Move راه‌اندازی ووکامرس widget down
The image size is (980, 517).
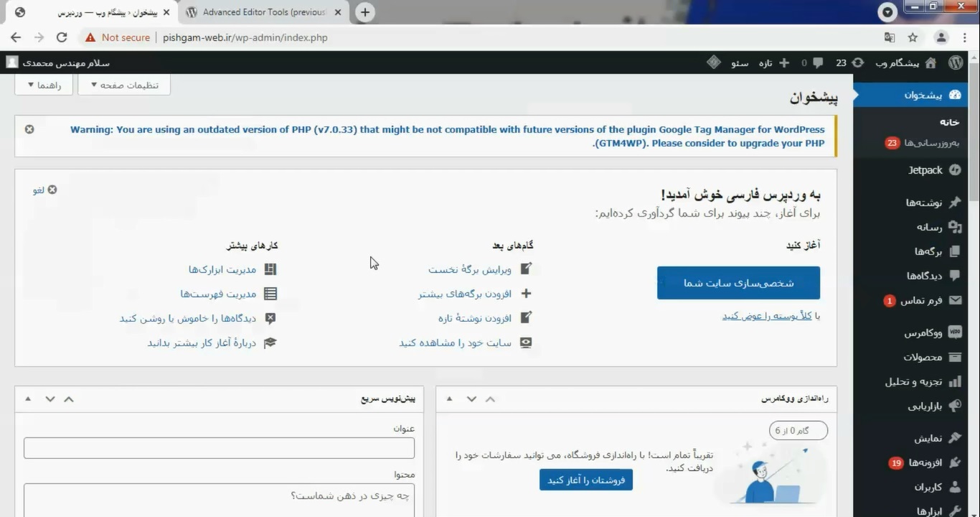coord(471,399)
